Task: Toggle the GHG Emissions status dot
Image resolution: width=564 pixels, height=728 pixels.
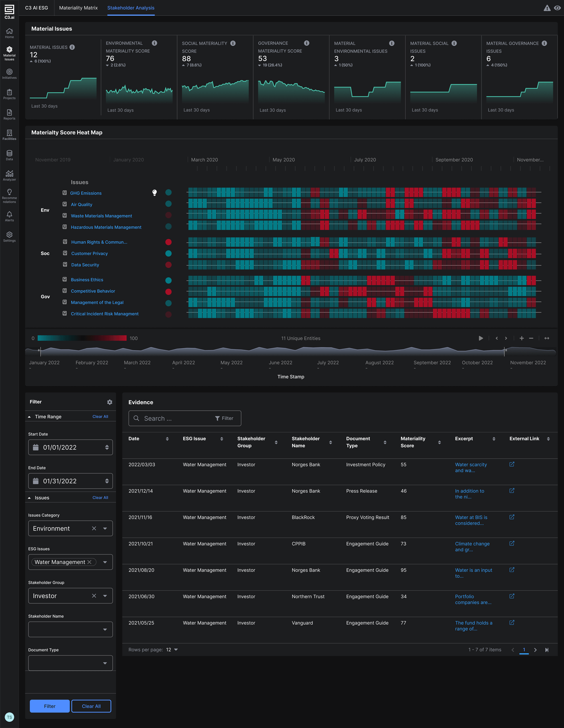Action: (168, 192)
